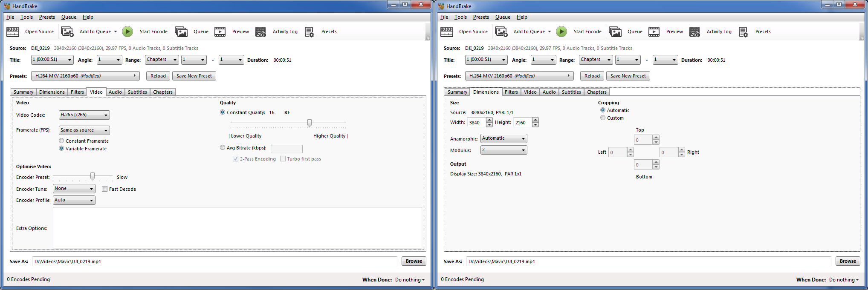Open When Done menu in left window
868x290 pixels.
click(x=410, y=280)
